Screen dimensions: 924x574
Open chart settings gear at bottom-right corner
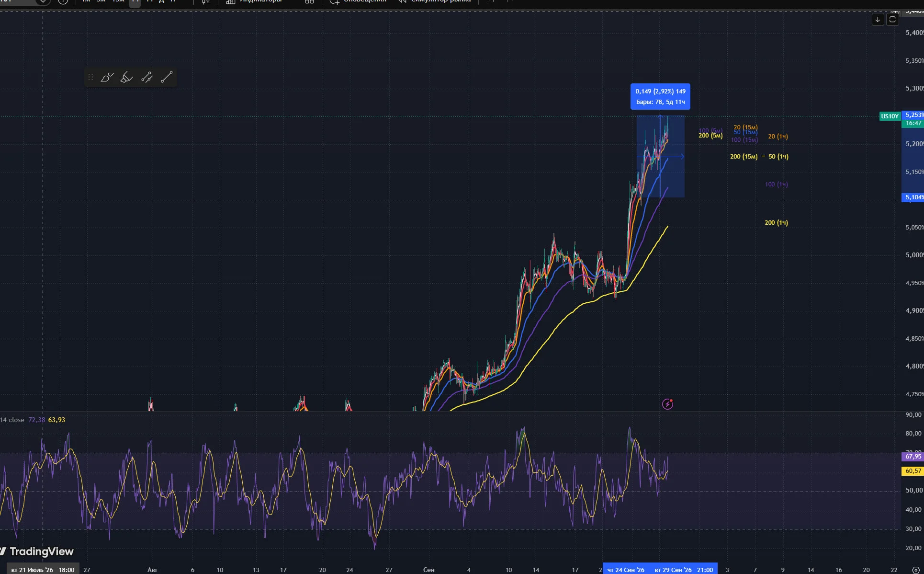pos(915,570)
